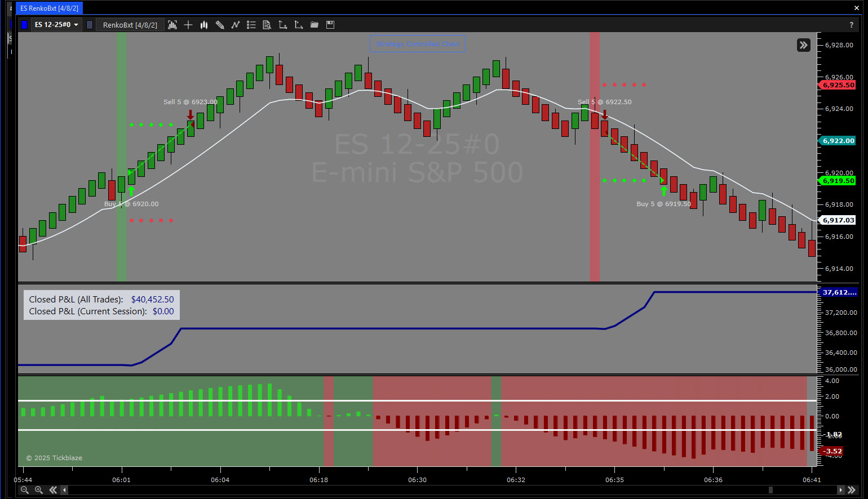Screen dimensions: 868x499
Task: Click the Strategy Controlled Chart label
Action: (x=418, y=44)
